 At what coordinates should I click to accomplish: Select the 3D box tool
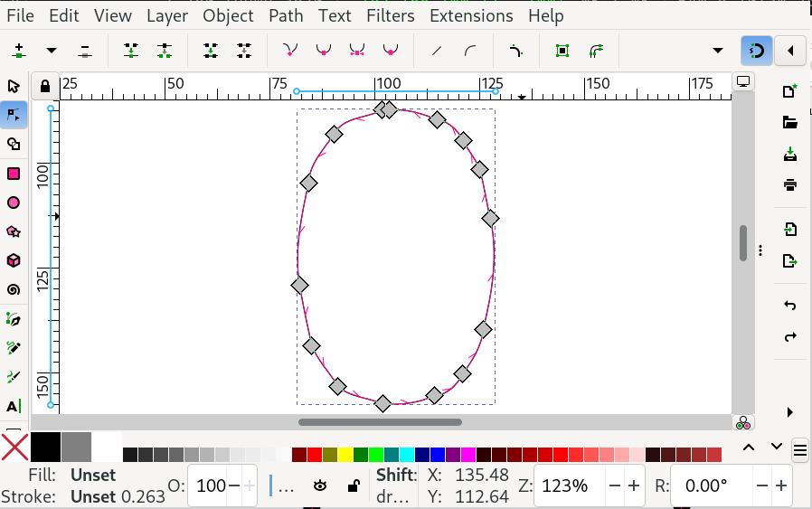point(14,260)
